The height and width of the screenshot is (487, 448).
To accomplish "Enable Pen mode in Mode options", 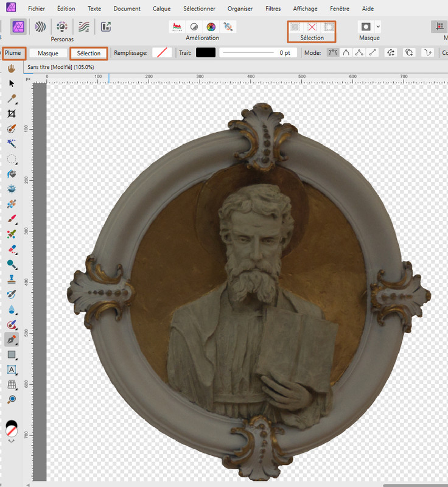I will 332,53.
